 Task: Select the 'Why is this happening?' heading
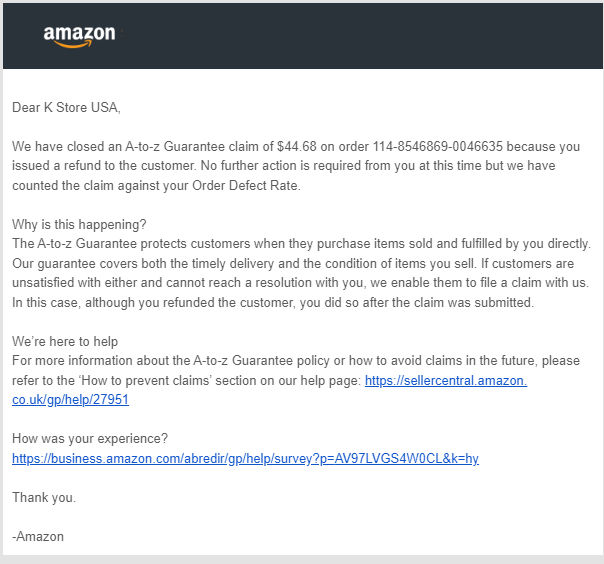pos(79,225)
